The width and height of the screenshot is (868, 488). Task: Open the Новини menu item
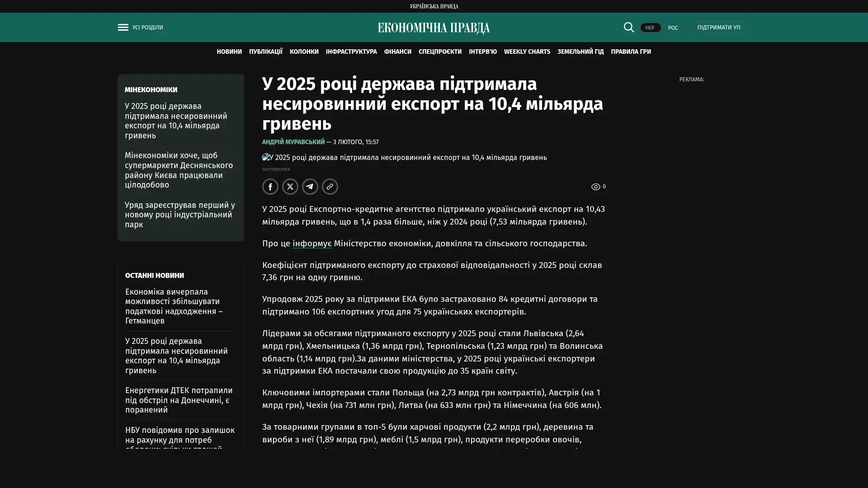(229, 52)
